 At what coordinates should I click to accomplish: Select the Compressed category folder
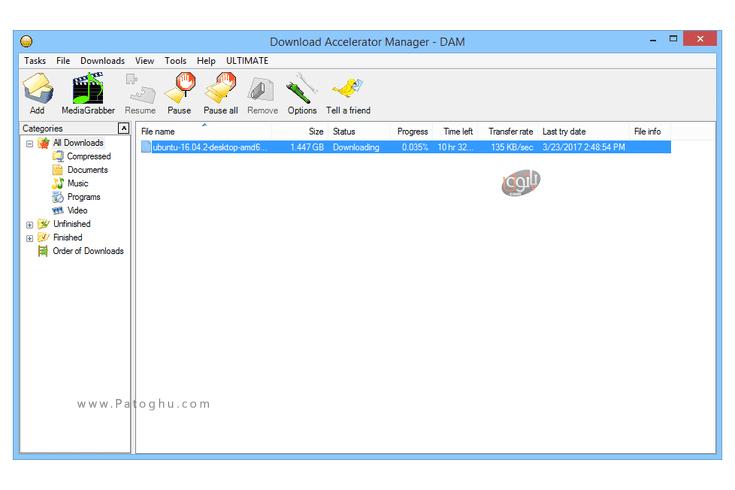click(x=89, y=156)
